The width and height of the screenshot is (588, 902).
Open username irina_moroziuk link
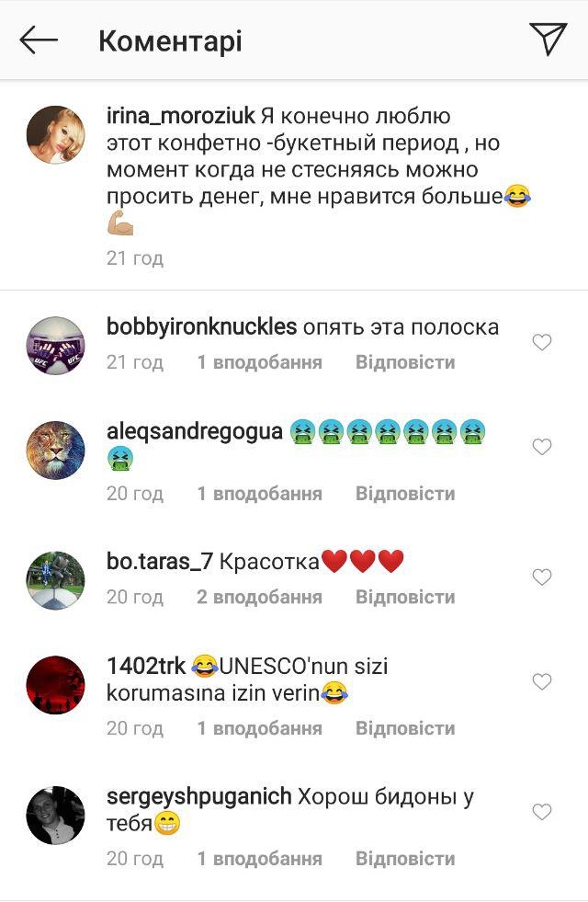click(x=180, y=116)
